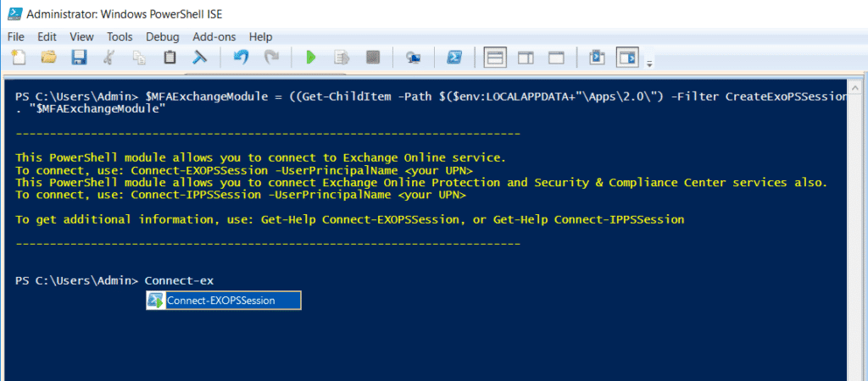Image resolution: width=868 pixels, height=381 pixels.
Task: Open a script with the folder icon
Action: click(x=48, y=57)
